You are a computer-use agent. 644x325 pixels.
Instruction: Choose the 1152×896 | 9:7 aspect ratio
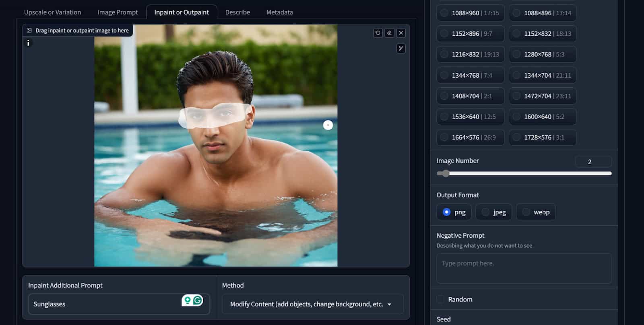pos(470,34)
